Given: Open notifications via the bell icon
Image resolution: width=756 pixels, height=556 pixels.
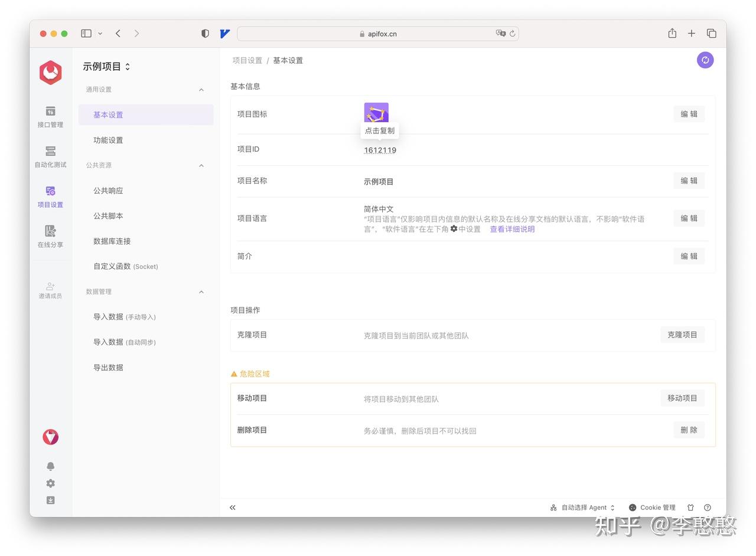Looking at the screenshot, I should 50,466.
